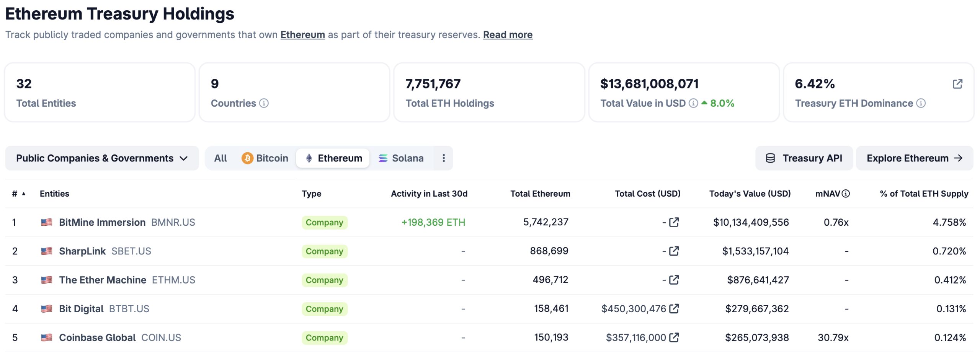Open The Ether Machine entity row
This screenshot has height=352, width=980.
pyautogui.click(x=489, y=280)
